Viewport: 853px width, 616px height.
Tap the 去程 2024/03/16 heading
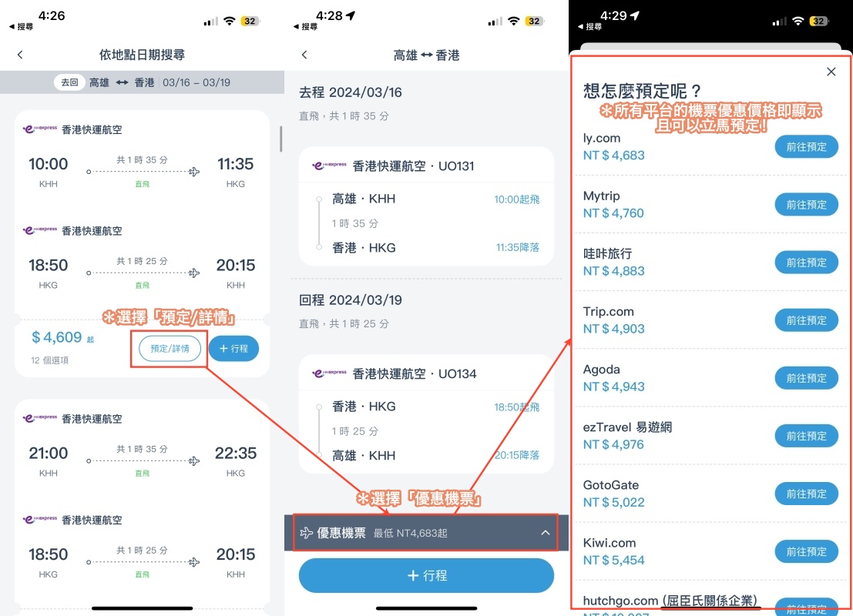(x=351, y=92)
